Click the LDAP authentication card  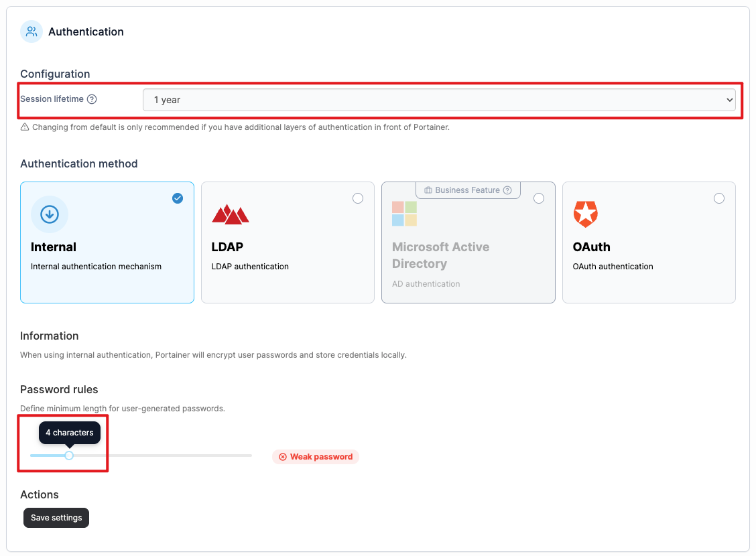pos(288,242)
